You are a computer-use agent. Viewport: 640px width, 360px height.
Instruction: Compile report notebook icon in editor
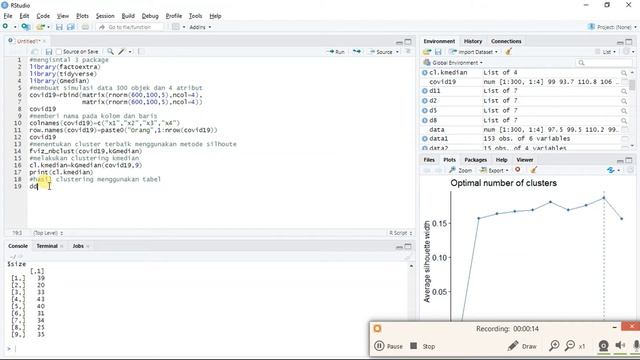point(141,51)
